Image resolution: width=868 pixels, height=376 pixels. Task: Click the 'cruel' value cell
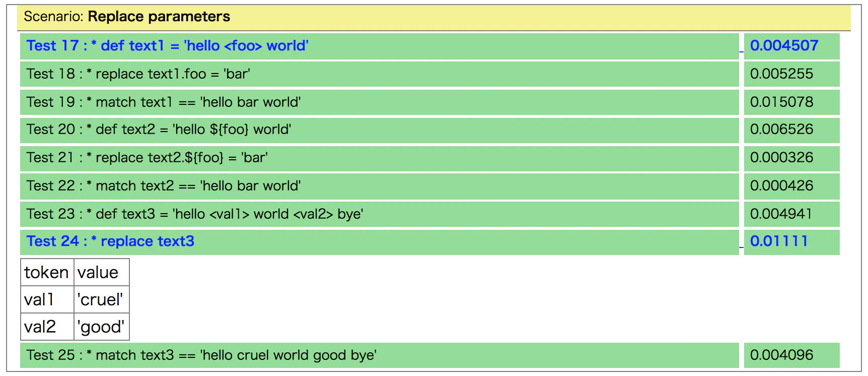101,300
